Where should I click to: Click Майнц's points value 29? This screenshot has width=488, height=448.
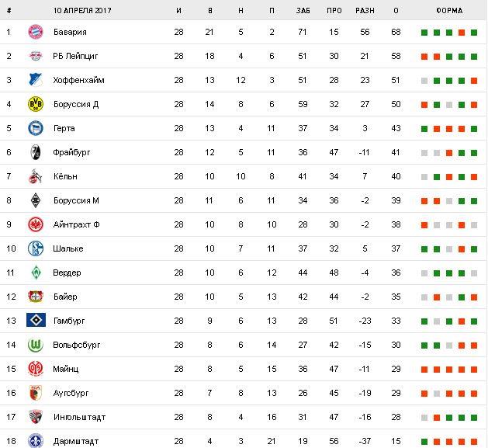click(396, 369)
